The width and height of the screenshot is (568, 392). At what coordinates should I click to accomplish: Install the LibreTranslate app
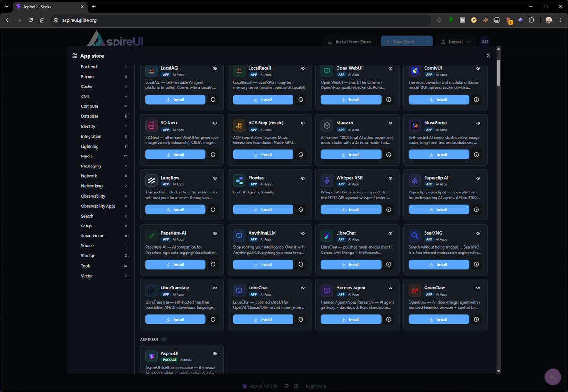coord(175,319)
